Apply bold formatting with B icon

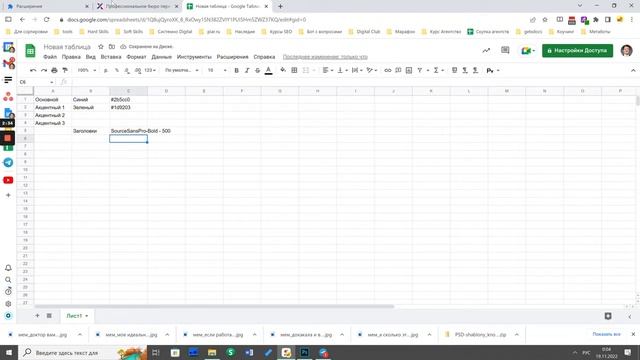coord(236,70)
